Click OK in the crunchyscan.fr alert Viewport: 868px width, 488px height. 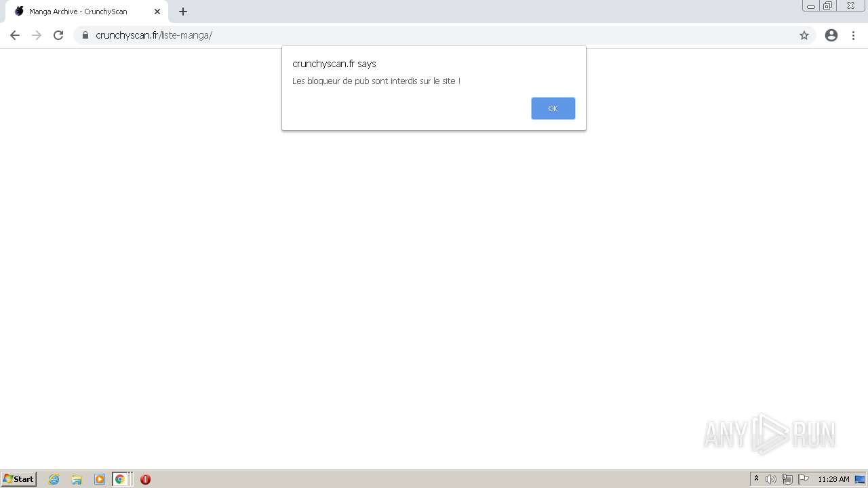pyautogui.click(x=553, y=108)
